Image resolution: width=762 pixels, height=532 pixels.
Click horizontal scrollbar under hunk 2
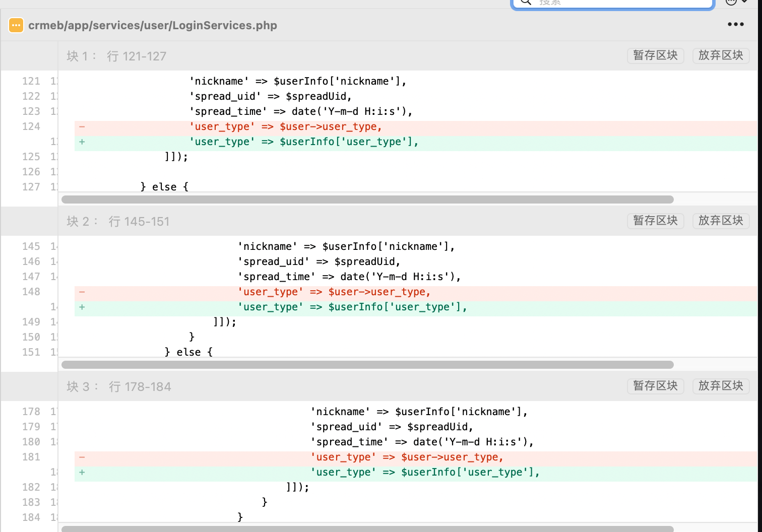click(x=367, y=365)
